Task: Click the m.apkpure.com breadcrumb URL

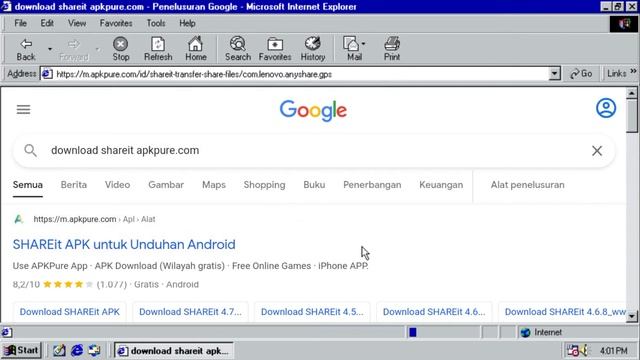Action: point(75,219)
